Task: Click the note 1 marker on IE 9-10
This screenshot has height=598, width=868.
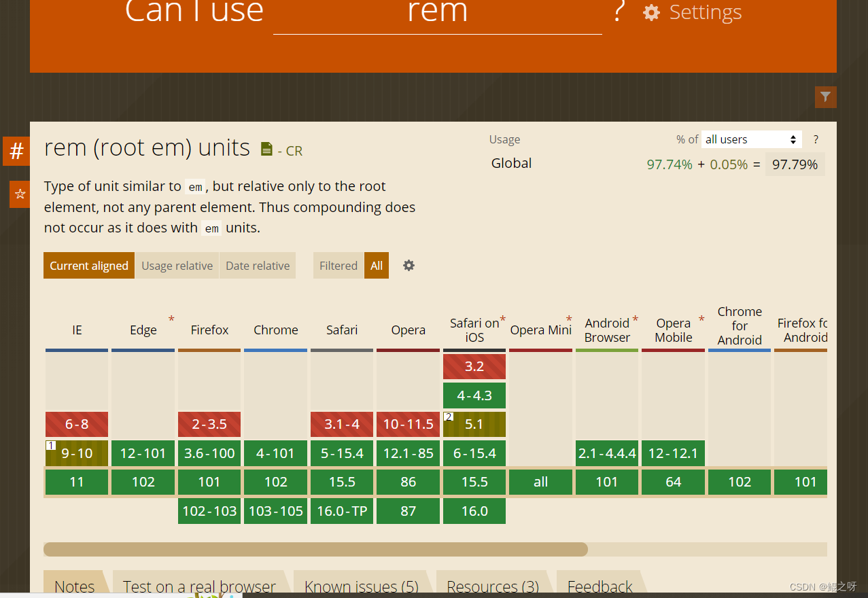Action: click(50, 445)
